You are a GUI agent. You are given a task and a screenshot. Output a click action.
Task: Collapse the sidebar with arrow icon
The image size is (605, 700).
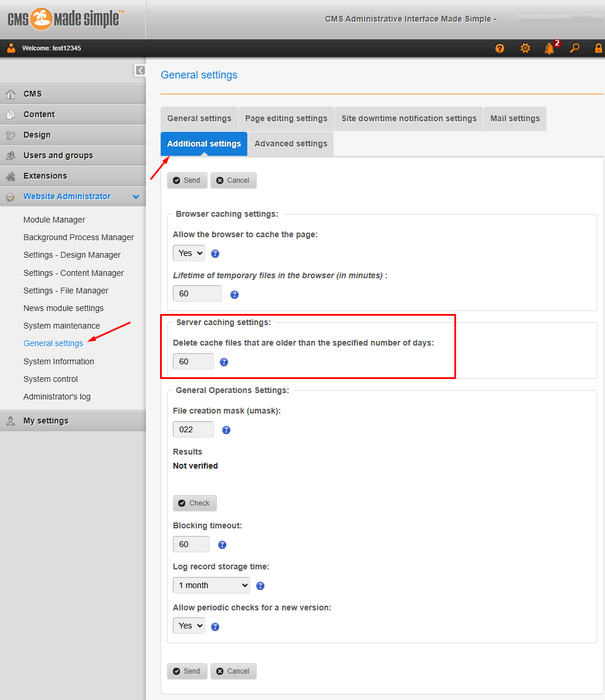coord(140,70)
